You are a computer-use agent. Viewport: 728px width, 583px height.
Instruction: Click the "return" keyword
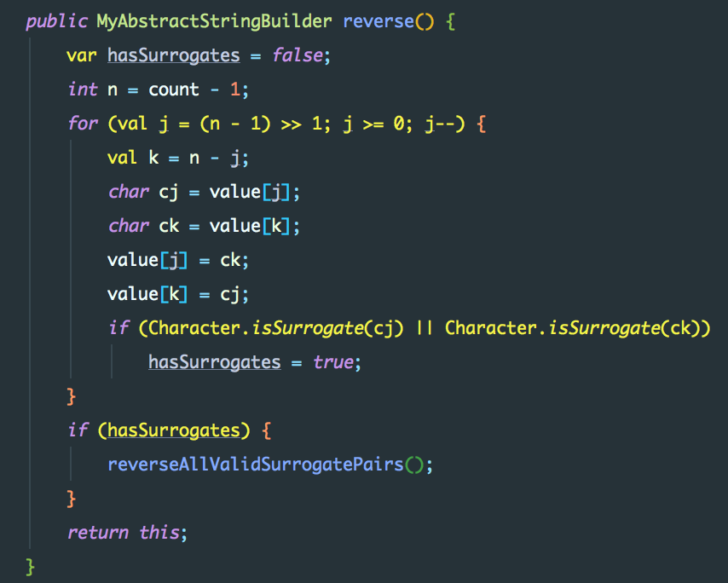click(98, 533)
